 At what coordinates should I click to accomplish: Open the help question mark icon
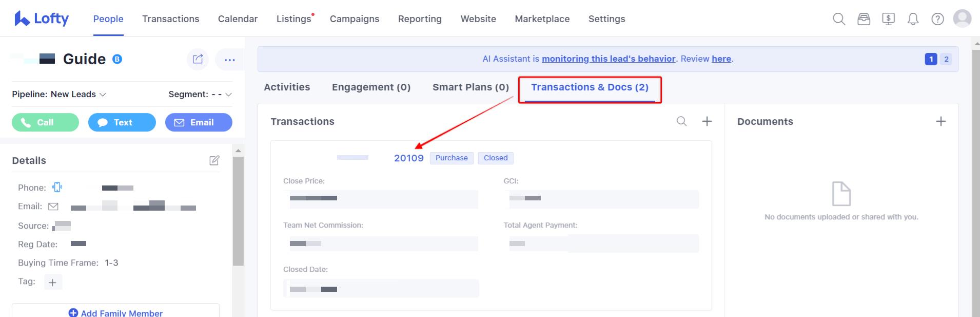pyautogui.click(x=937, y=19)
